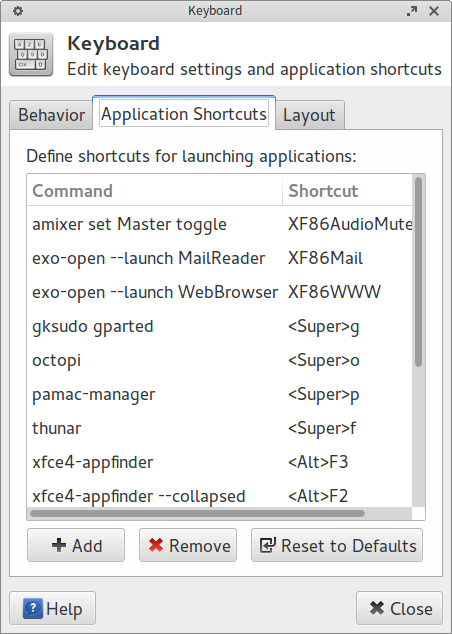Click the Close button at bottom
Screen dimensions: 452x634
click(x=399, y=608)
